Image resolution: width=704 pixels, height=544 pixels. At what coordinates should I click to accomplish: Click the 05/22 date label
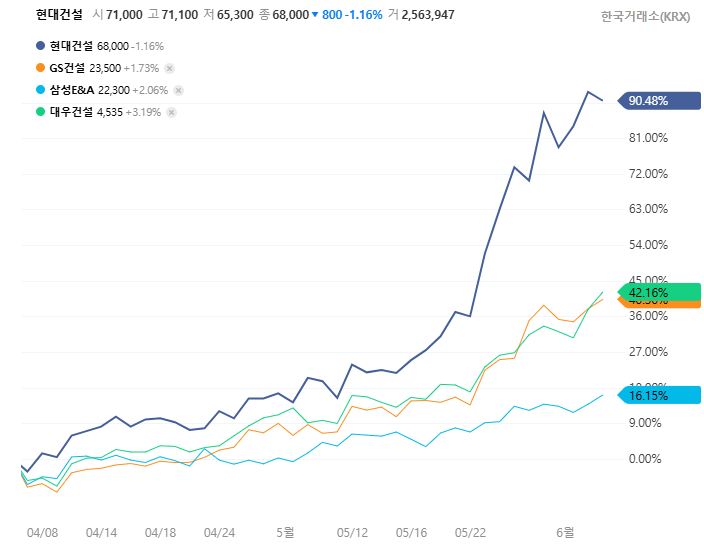tap(470, 533)
